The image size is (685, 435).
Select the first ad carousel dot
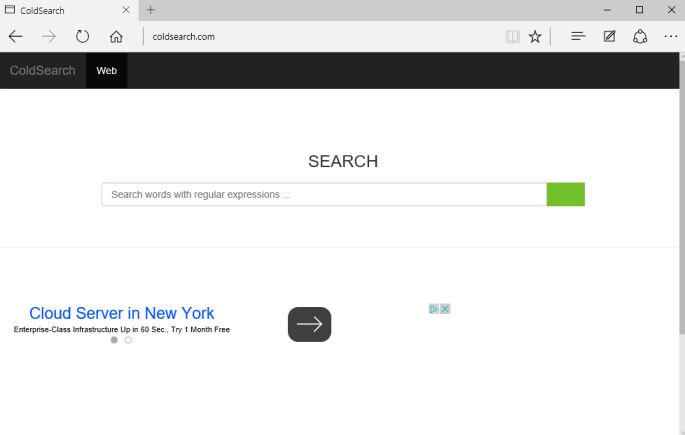pyautogui.click(x=114, y=340)
